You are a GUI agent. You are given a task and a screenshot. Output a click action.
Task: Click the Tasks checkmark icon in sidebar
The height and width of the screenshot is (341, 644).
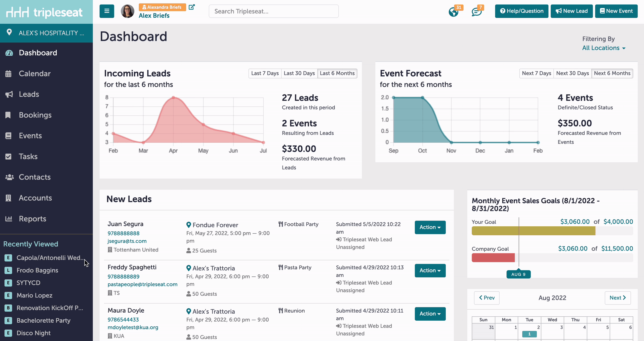(x=8, y=156)
